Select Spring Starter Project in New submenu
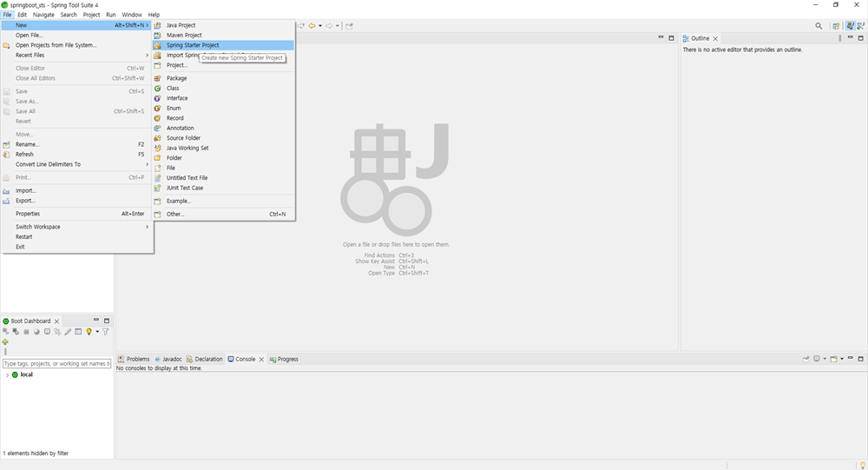The image size is (868, 470). (223, 45)
